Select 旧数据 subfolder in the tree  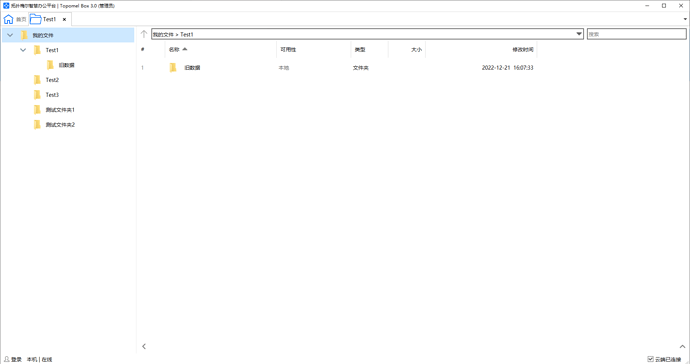pos(66,65)
